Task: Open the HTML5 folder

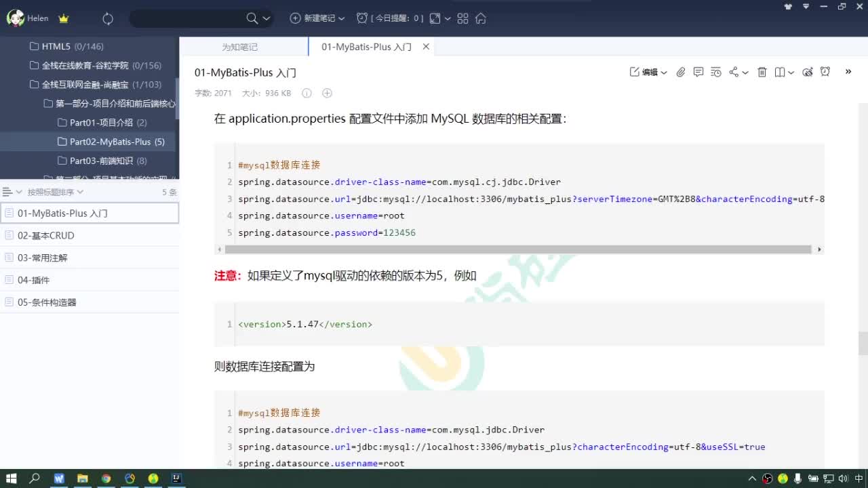Action: click(x=67, y=47)
